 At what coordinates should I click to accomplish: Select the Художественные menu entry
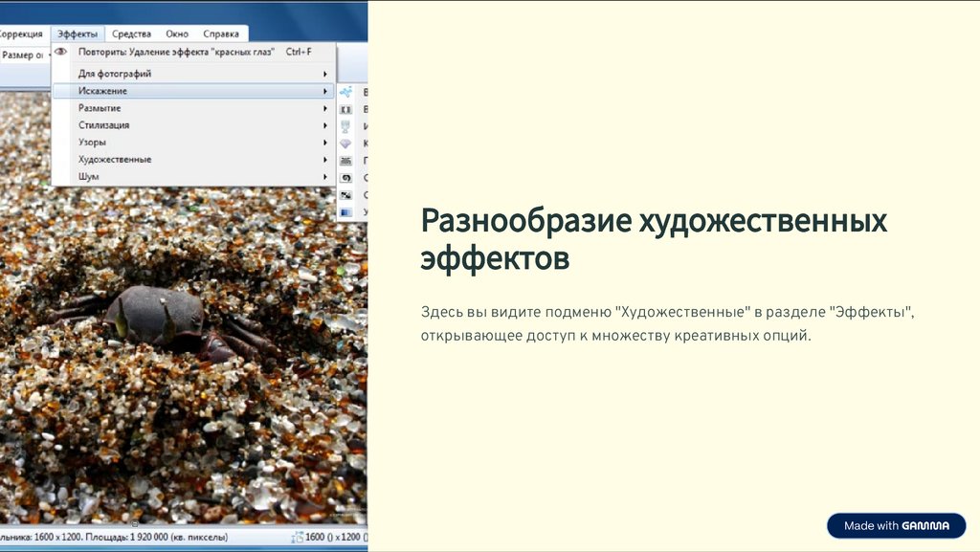tap(115, 160)
